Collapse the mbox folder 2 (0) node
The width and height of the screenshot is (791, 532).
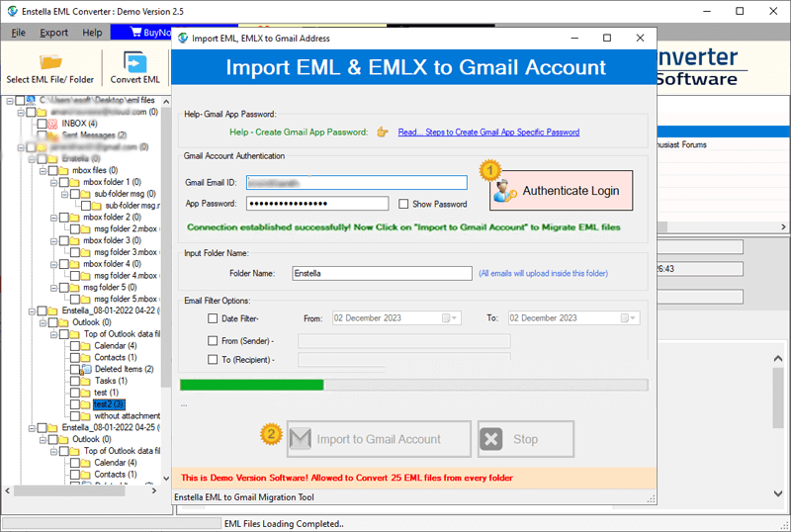[x=53, y=218]
